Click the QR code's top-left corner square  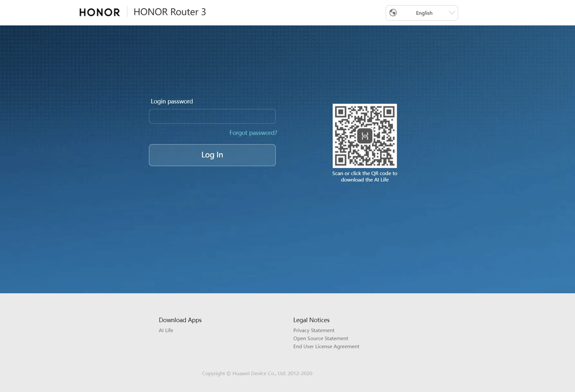coord(340,112)
